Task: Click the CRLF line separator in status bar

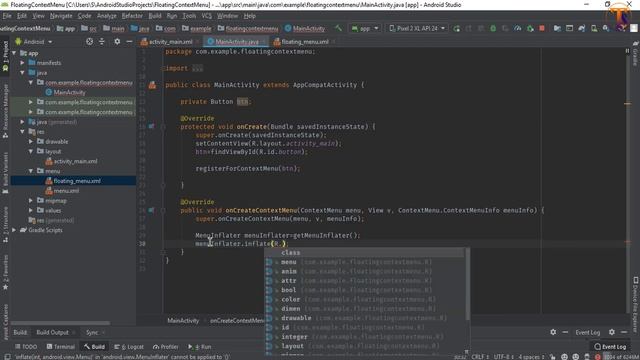Action: tap(480, 357)
